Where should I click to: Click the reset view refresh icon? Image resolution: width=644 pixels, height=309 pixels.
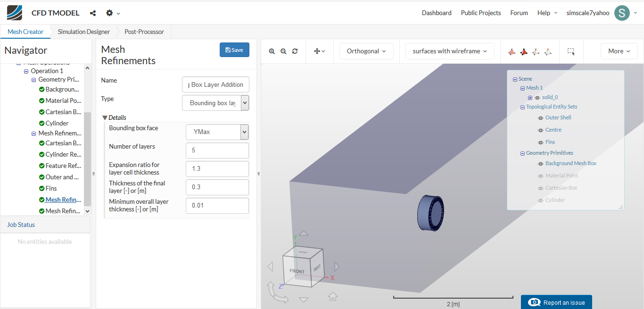295,51
